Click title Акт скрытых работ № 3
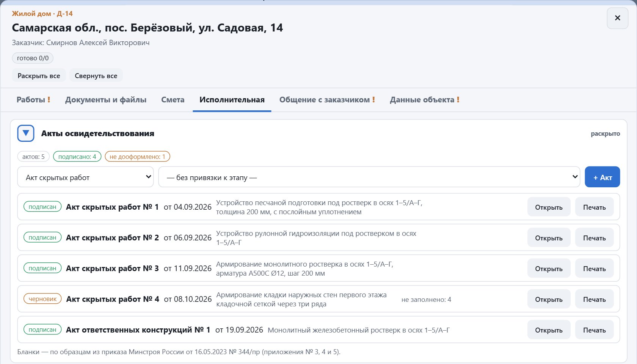Viewport: 637px width, 364px height. pos(112,268)
